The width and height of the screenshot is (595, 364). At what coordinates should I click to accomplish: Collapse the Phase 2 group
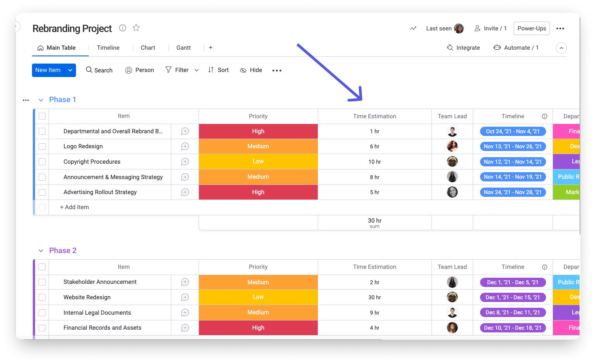point(41,251)
